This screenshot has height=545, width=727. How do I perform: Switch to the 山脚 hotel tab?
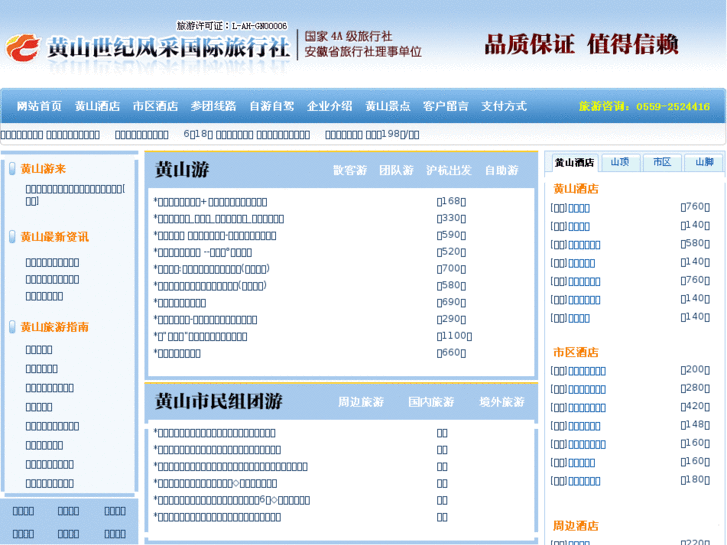(x=704, y=162)
